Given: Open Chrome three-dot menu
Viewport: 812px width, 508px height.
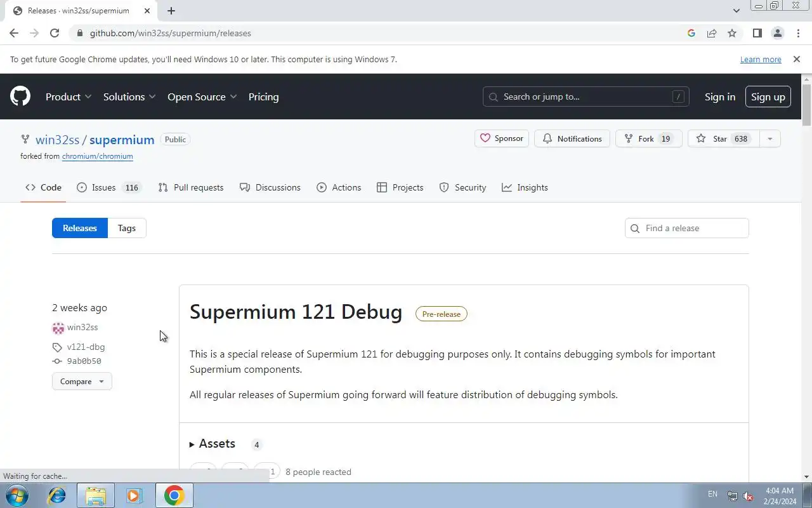Looking at the screenshot, I should point(797,33).
